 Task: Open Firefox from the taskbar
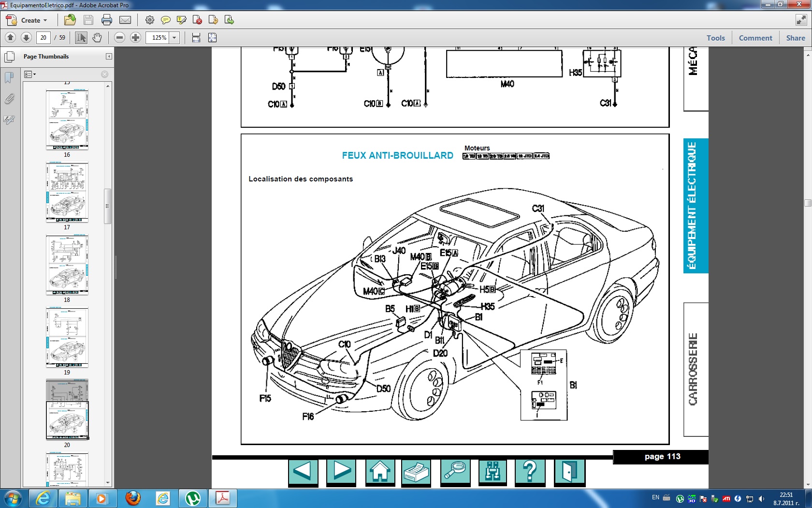tap(133, 498)
